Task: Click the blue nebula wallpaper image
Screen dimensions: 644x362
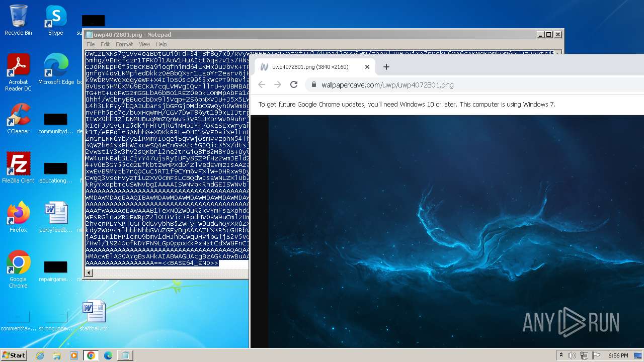Action: tap(456, 231)
